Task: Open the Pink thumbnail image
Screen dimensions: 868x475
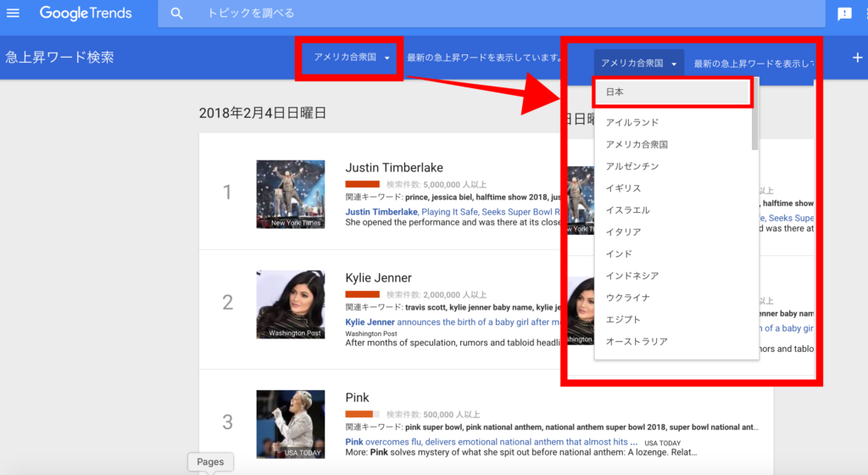Action: 291,425
